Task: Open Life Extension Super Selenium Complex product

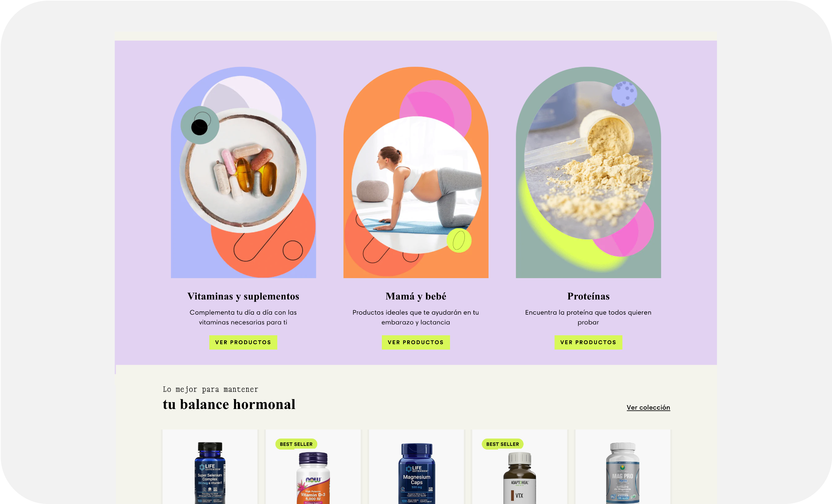Action: (x=210, y=472)
